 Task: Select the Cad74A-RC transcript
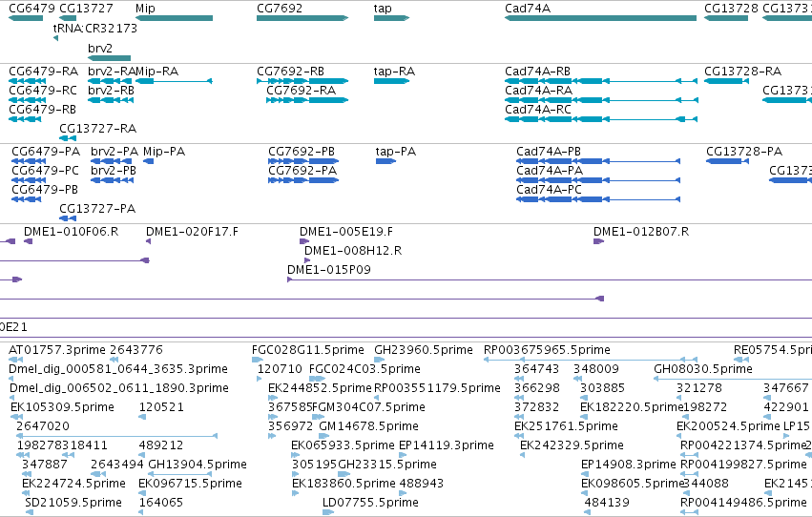pyautogui.click(x=601, y=119)
